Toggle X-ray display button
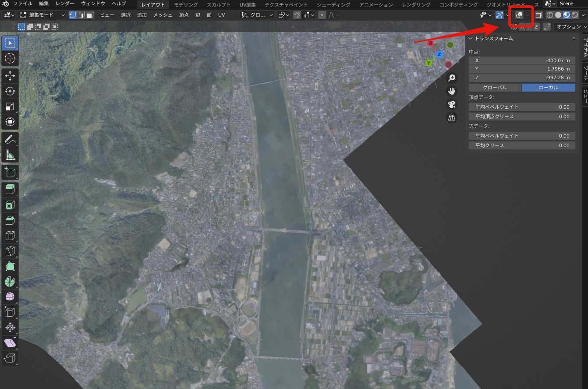 (x=538, y=15)
